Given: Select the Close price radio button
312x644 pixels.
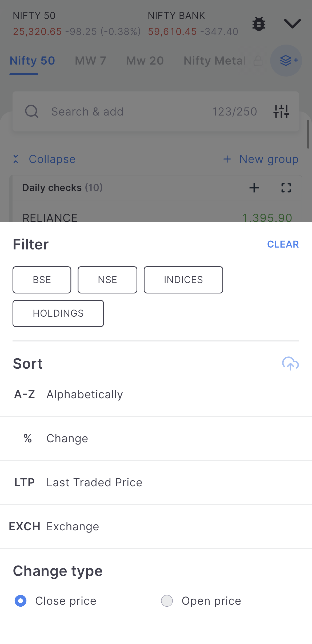Looking at the screenshot, I should (21, 601).
